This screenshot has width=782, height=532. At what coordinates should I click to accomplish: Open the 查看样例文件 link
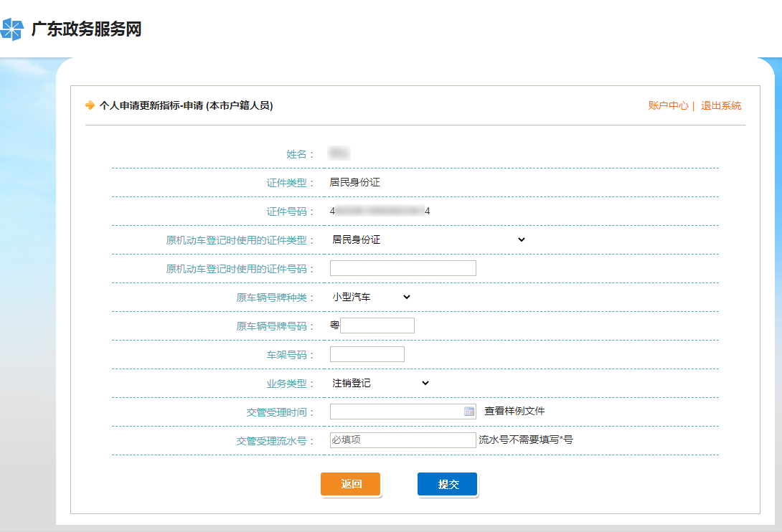point(514,412)
